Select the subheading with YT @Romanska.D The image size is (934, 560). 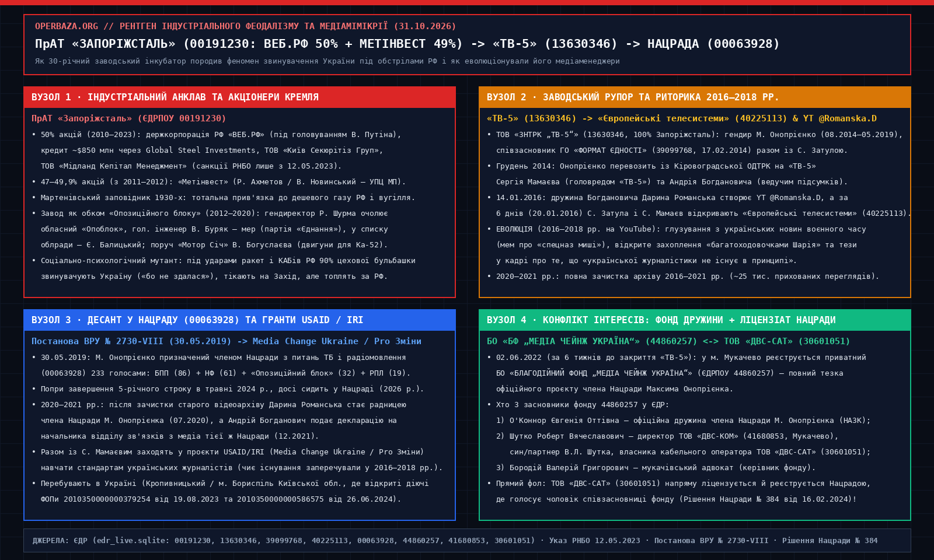click(681, 118)
